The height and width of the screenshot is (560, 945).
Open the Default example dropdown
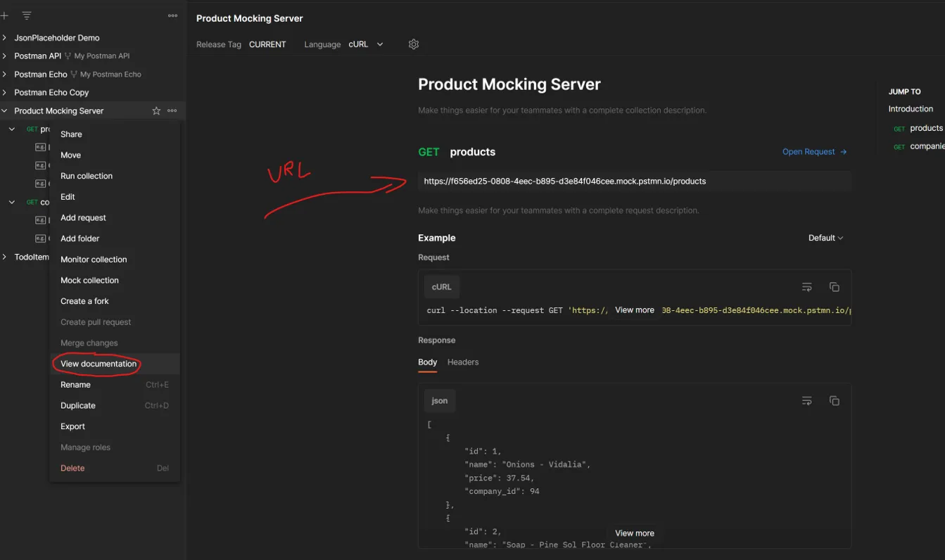point(825,238)
